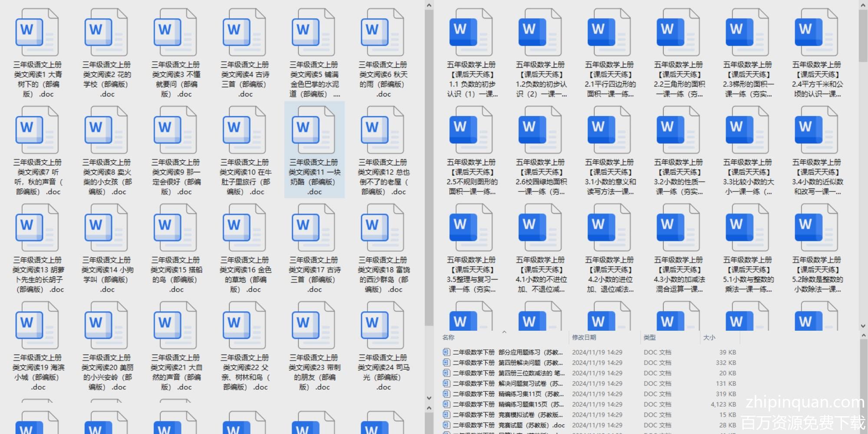Click the file name 类文阅读23 带刺的朋友
Image resolution: width=868 pixels, height=434 pixels.
(x=314, y=372)
